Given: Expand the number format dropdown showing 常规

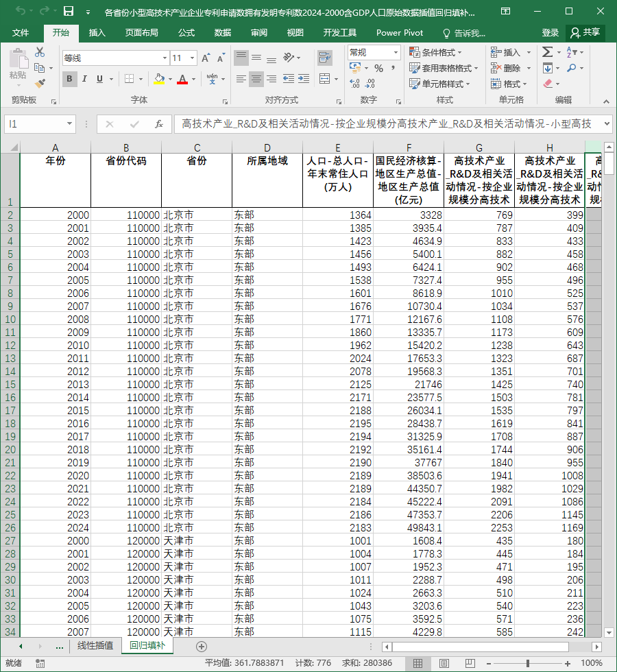Looking at the screenshot, I should pos(396,52).
